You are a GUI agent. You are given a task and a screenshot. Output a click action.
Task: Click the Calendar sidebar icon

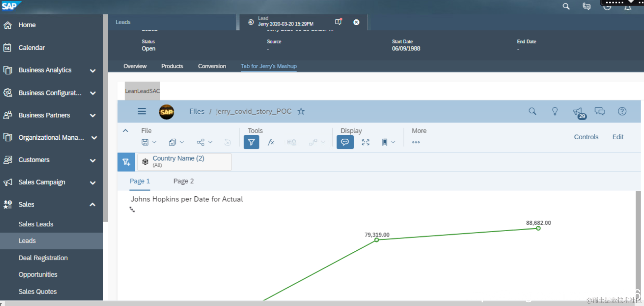pos(8,47)
